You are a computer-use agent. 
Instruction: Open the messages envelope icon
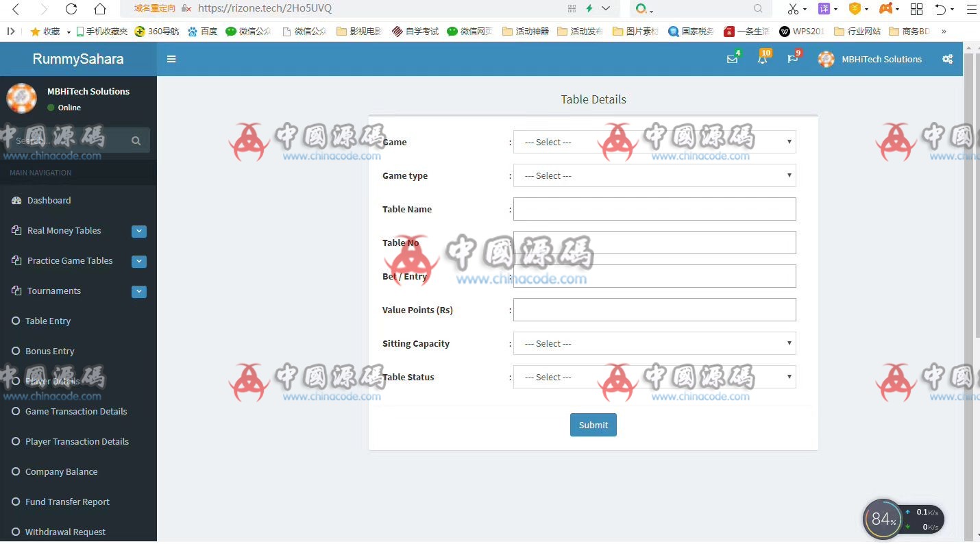click(x=732, y=60)
